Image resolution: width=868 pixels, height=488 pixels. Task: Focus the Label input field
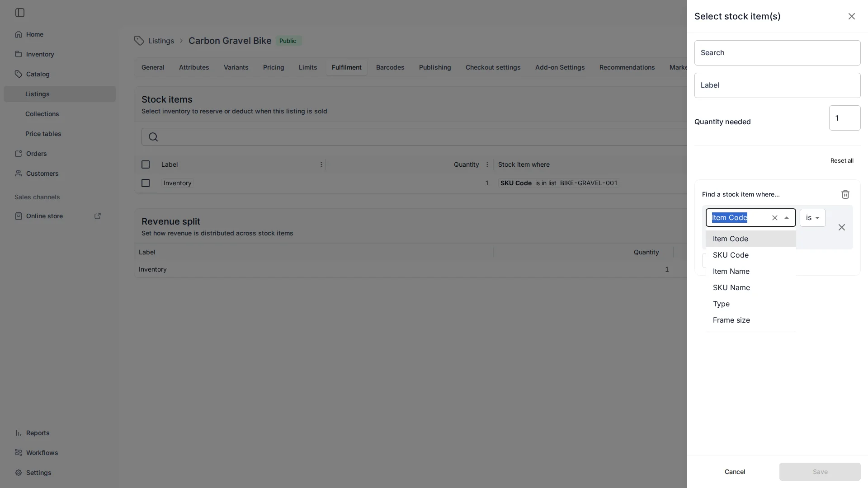(778, 85)
